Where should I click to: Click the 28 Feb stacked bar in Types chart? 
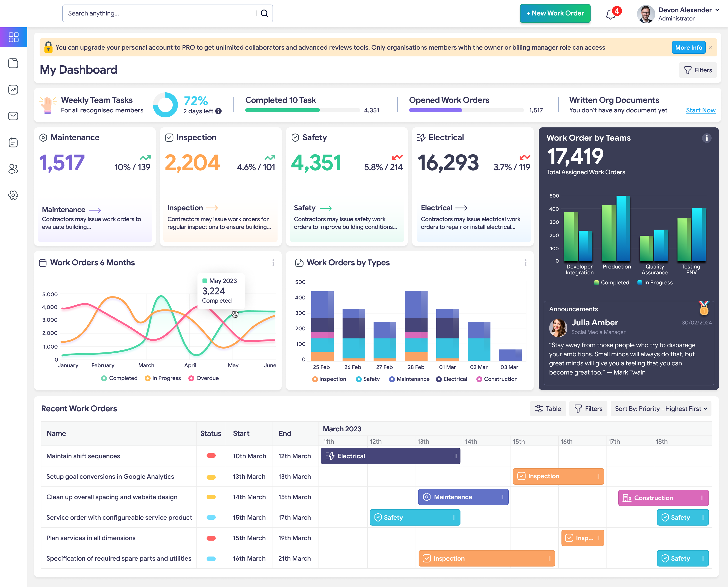click(x=416, y=326)
